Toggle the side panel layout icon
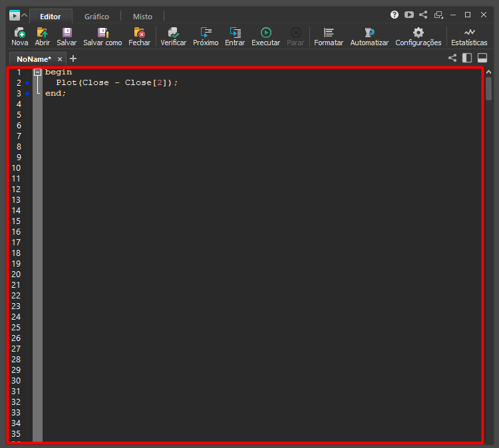Screen dimensions: 499x448 click(467, 58)
